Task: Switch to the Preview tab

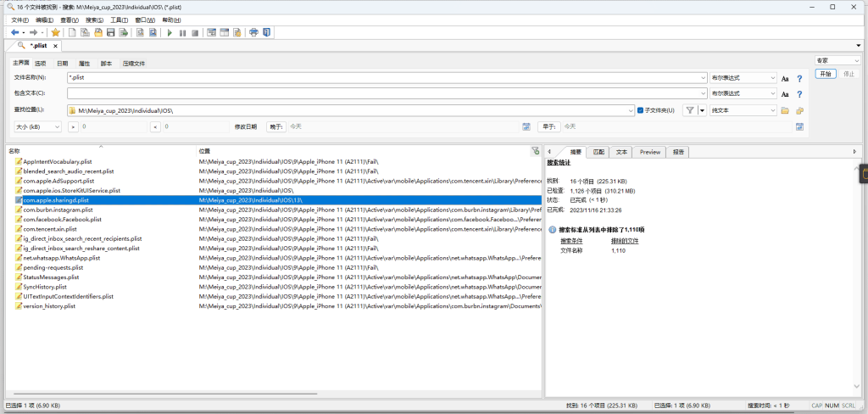Action: (x=649, y=152)
